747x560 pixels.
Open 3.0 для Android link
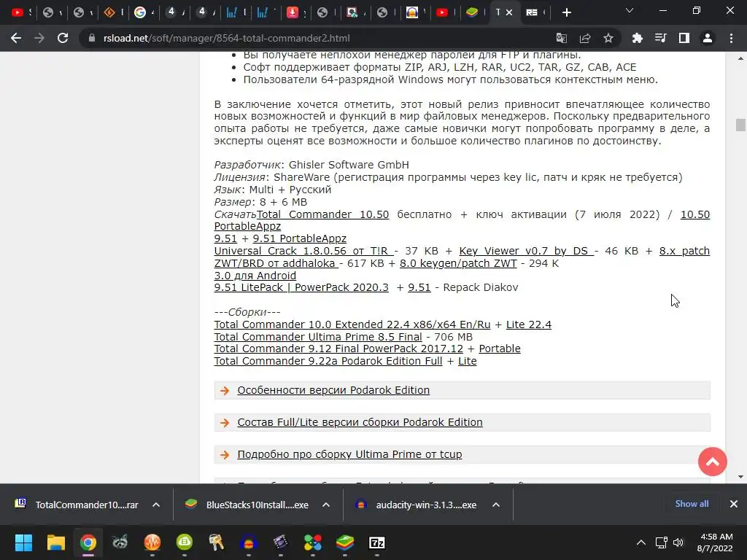[x=255, y=276]
